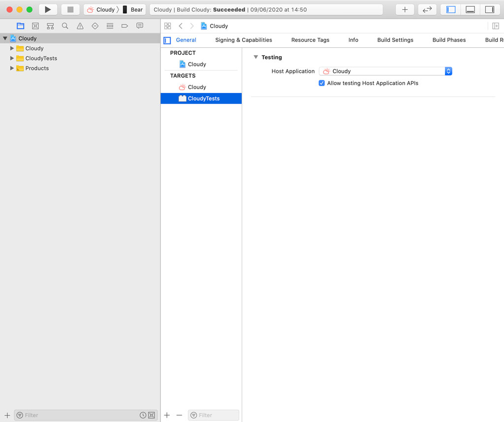Image resolution: width=504 pixels, height=422 pixels.
Task: Go forward in editor history
Action: click(x=192, y=26)
